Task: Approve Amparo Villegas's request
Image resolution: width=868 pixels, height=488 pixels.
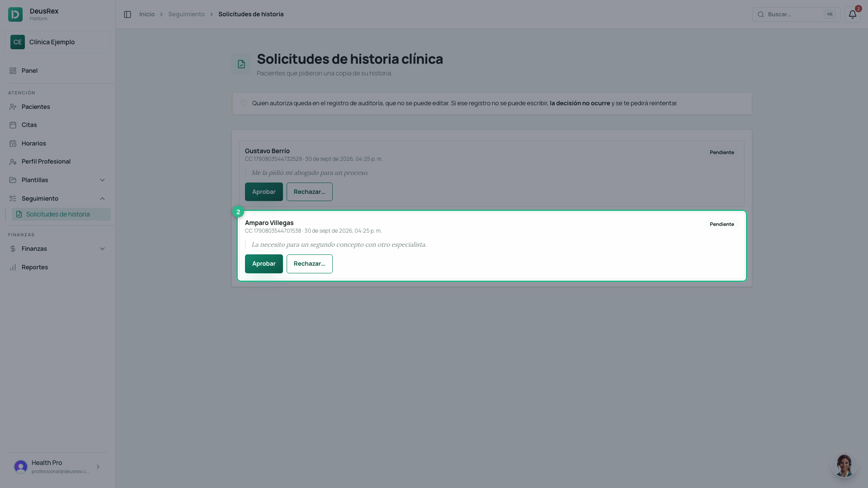Action: [x=264, y=264]
